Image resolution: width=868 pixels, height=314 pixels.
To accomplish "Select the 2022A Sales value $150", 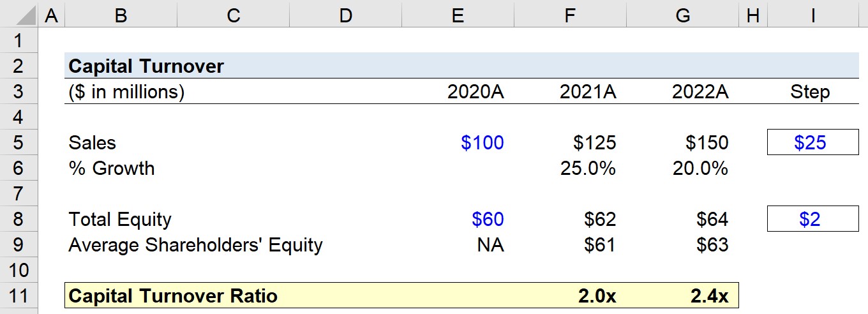I will (x=682, y=143).
